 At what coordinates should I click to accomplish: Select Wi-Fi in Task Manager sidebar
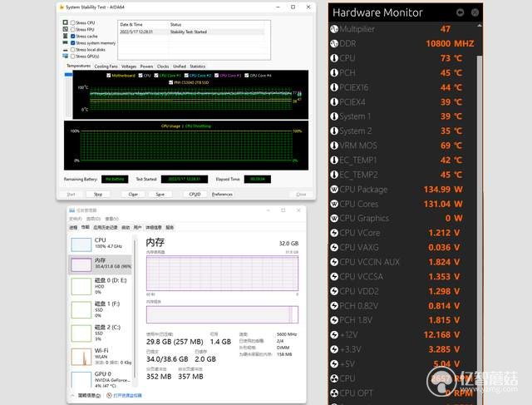click(x=100, y=357)
